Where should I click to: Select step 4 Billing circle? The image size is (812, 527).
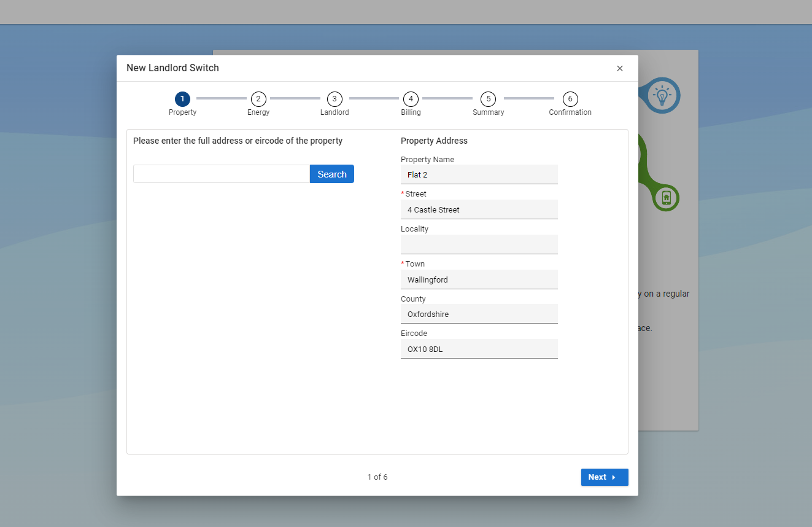pyautogui.click(x=411, y=99)
